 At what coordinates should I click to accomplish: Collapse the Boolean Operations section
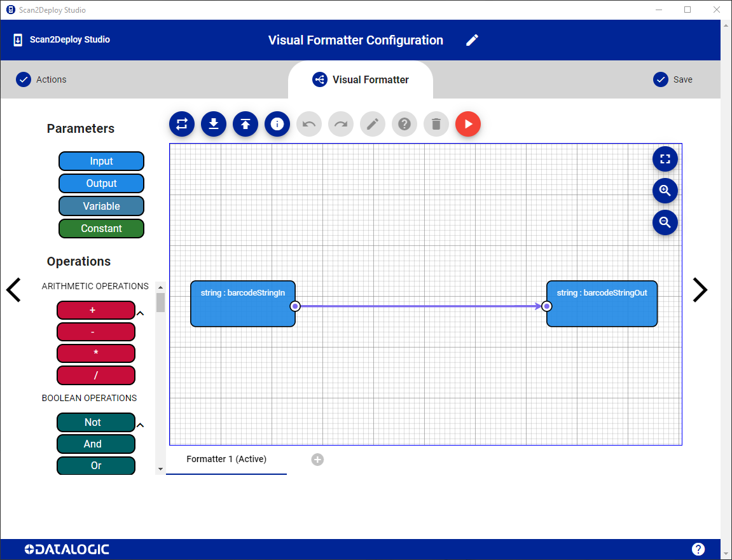coord(141,425)
